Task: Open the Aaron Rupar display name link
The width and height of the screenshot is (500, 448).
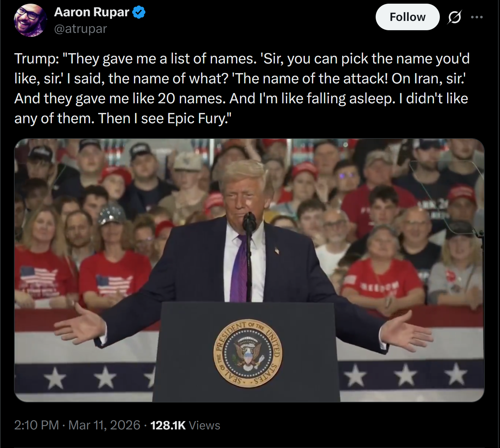Action: coord(91,12)
